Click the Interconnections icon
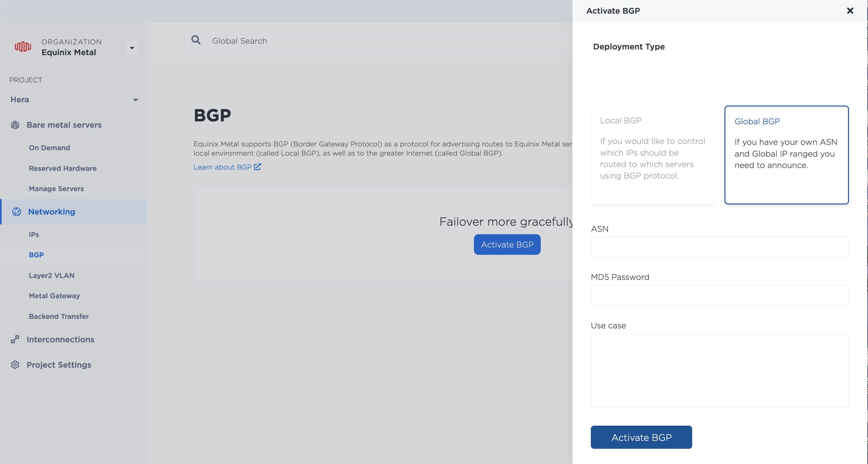Screen dimensions: 868x464 15,339
